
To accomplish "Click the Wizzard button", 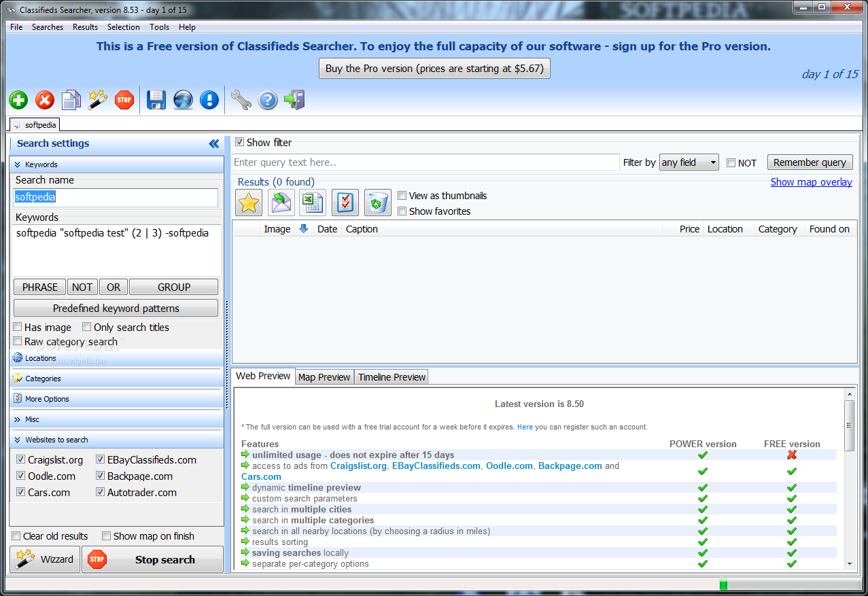I will point(45,559).
